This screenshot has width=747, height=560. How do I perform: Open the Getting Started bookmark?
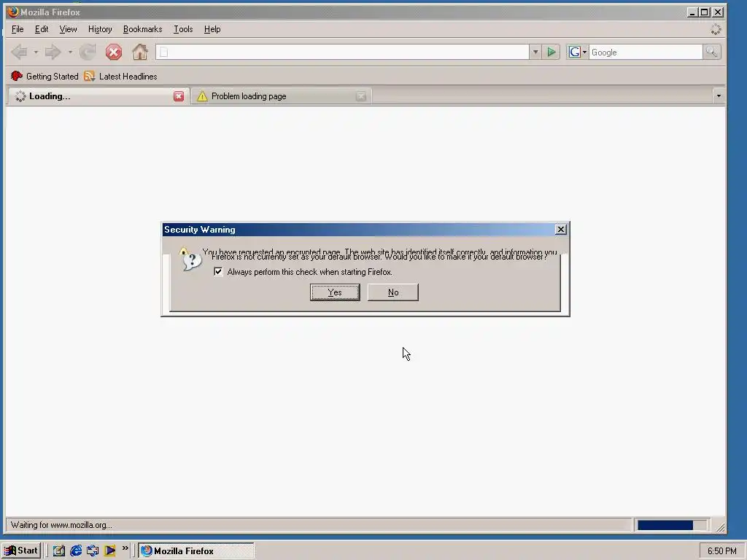tap(44, 76)
